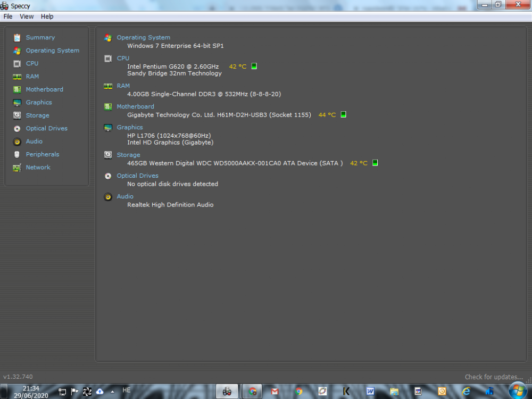Click the hard disk icon beside Storage heading
Viewport: 532px width, 399px height.
pos(108,155)
